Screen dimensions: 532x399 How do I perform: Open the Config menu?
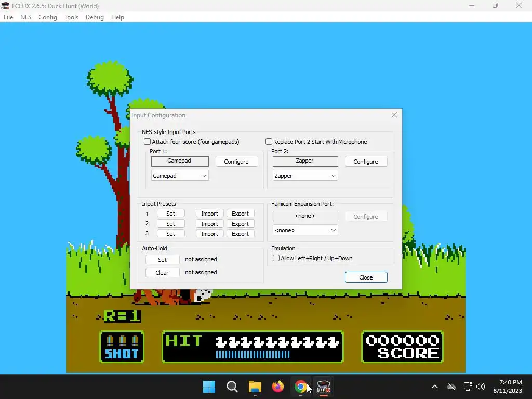point(48,17)
